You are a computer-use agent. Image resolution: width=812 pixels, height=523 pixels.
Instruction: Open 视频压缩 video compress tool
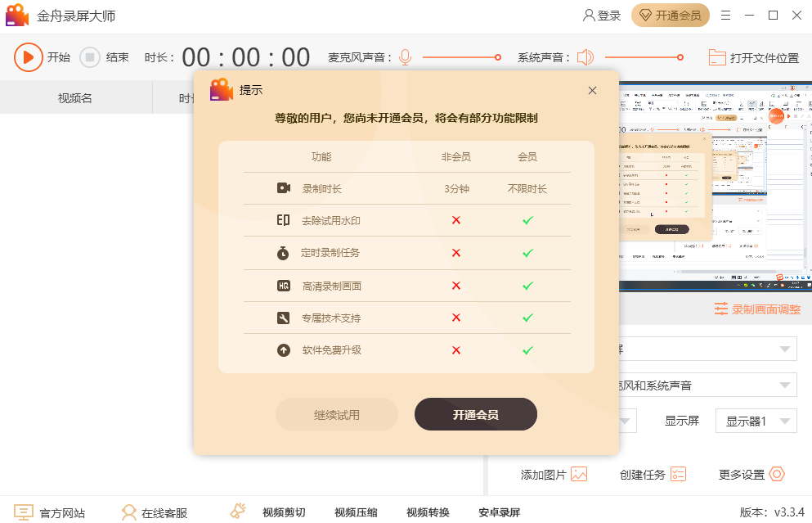click(356, 512)
